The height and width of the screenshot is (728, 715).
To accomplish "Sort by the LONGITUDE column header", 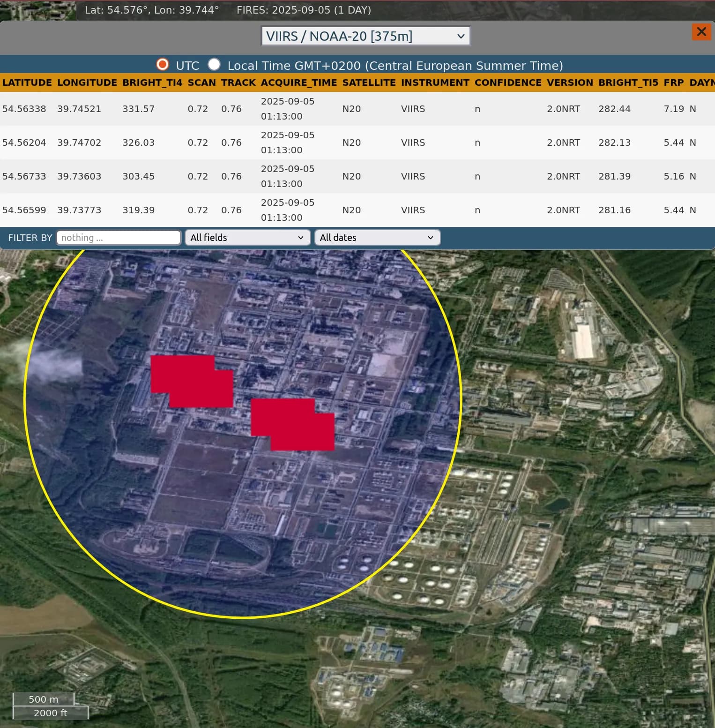I will click(87, 83).
